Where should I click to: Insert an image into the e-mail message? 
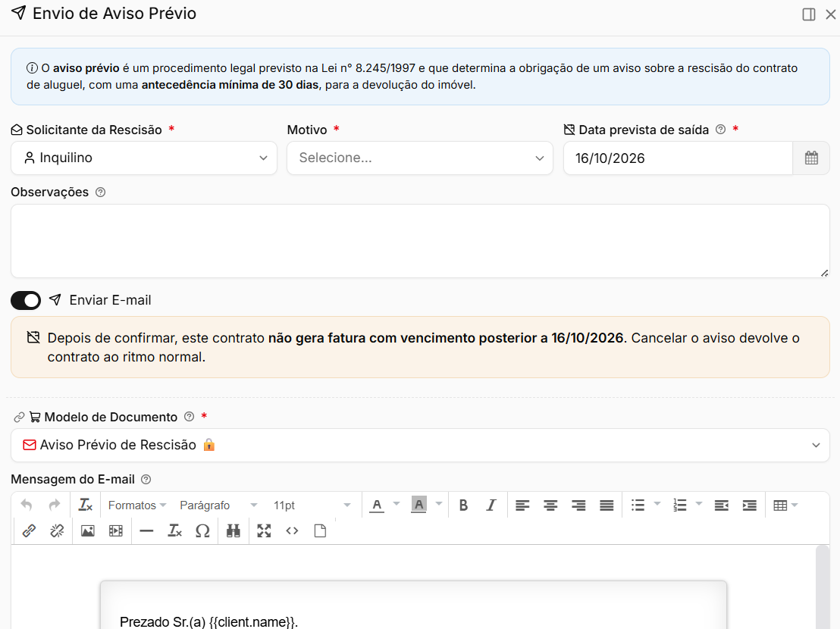coord(88,531)
